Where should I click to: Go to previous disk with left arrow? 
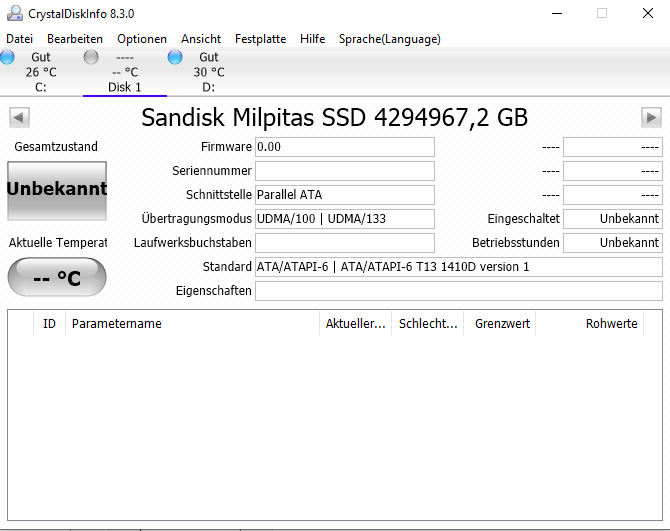click(19, 117)
